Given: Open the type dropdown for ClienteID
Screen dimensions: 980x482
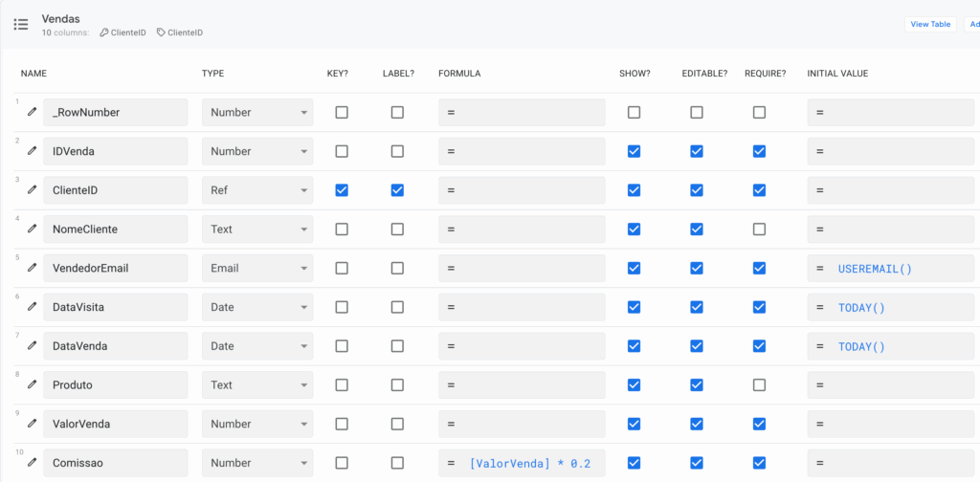Looking at the screenshot, I should (x=256, y=190).
